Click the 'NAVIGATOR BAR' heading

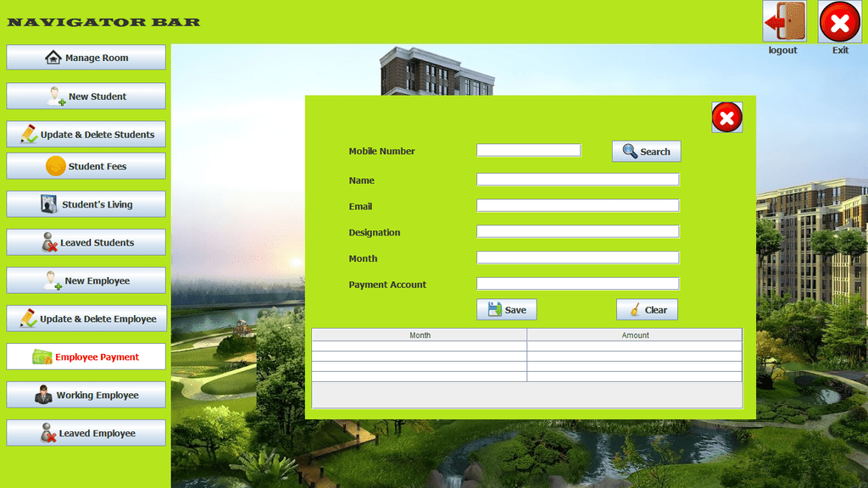103,22
